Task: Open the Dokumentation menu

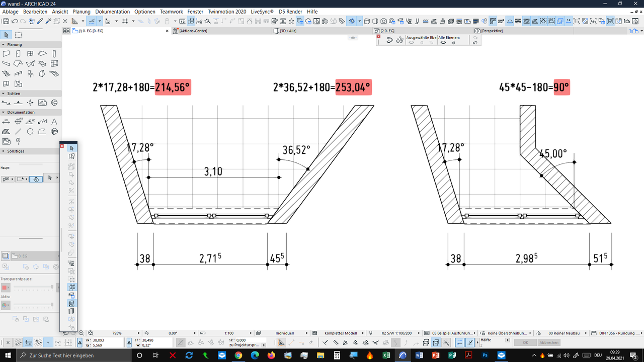Action: tap(112, 12)
